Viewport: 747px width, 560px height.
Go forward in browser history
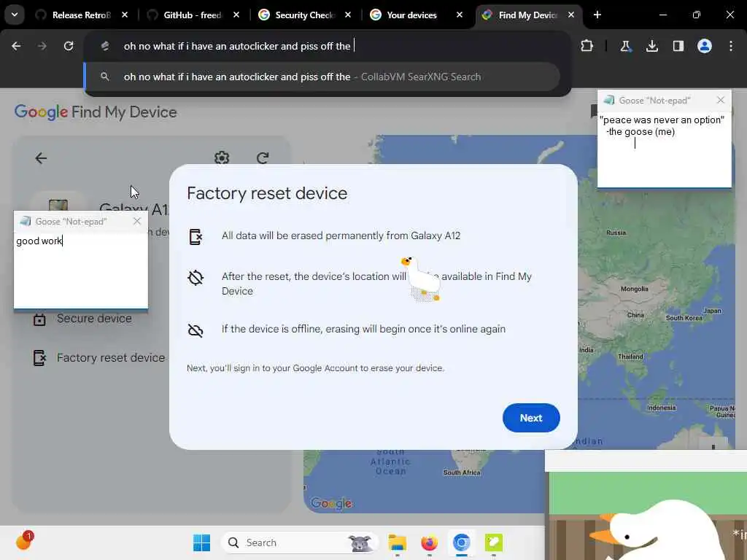point(42,46)
